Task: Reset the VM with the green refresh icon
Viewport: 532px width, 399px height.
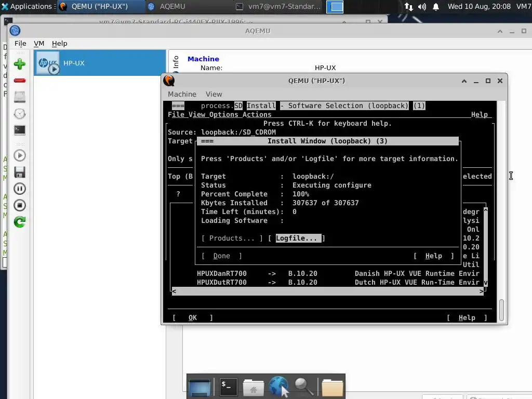Action: pyautogui.click(x=20, y=222)
